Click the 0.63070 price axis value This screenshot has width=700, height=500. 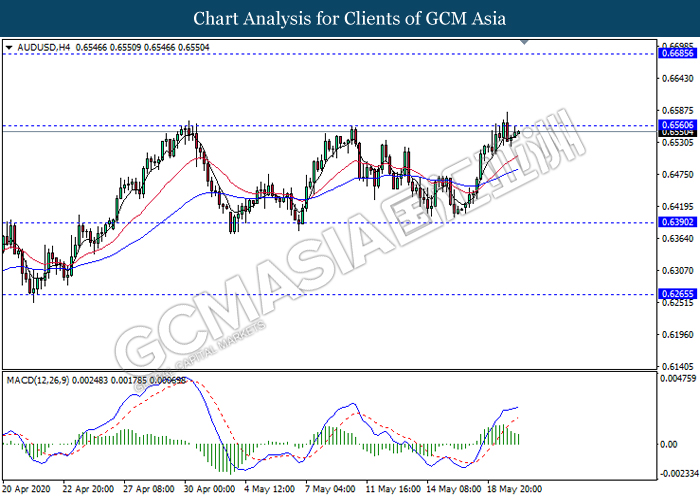(x=677, y=271)
